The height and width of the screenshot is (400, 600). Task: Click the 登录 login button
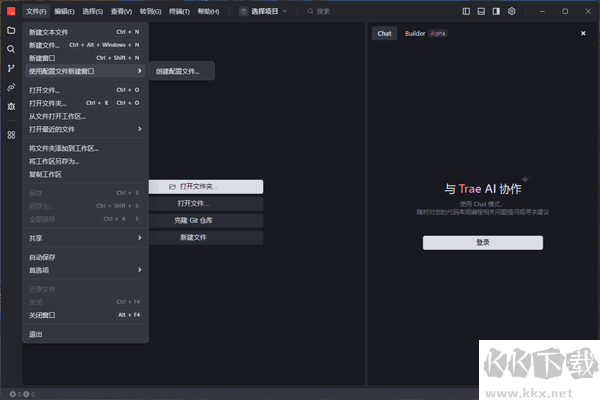[x=483, y=243]
